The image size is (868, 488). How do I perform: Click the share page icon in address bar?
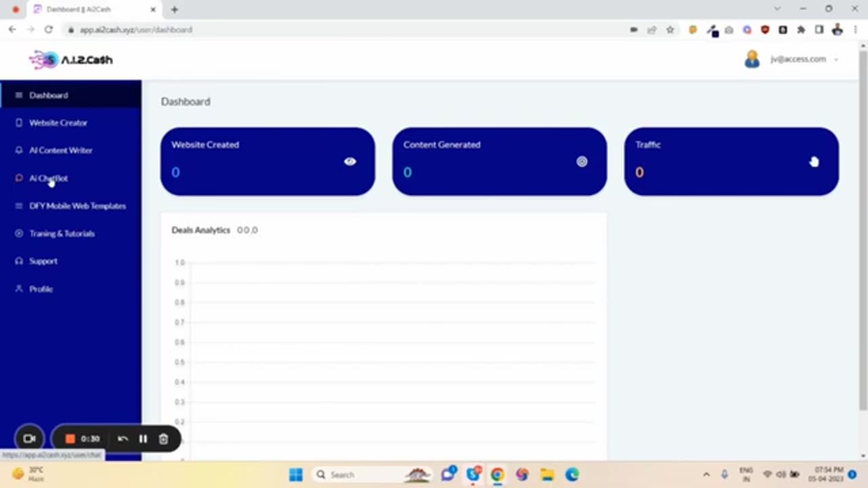click(x=652, y=30)
